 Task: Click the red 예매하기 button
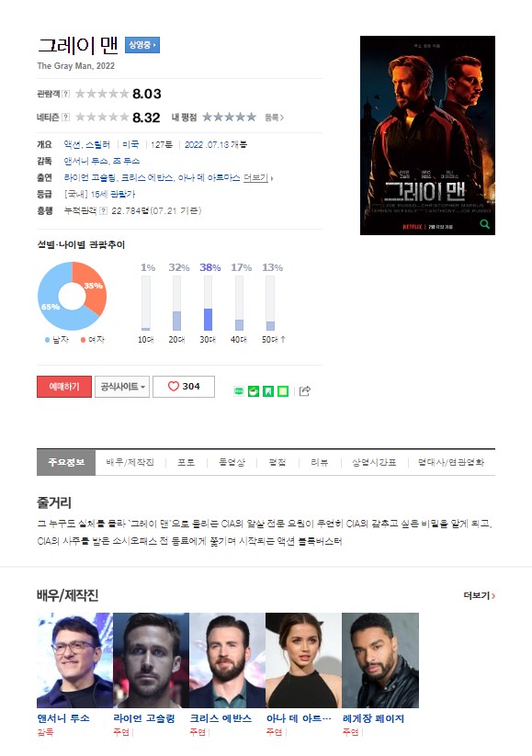pos(64,387)
